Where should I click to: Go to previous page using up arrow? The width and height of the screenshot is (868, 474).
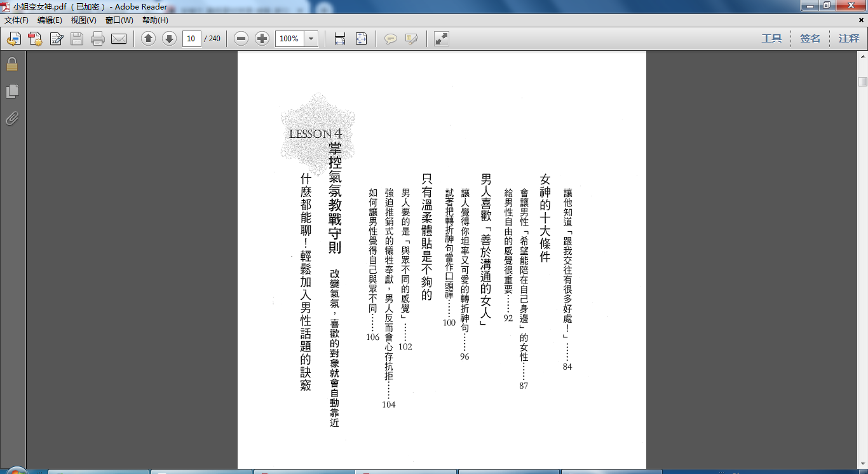[148, 39]
